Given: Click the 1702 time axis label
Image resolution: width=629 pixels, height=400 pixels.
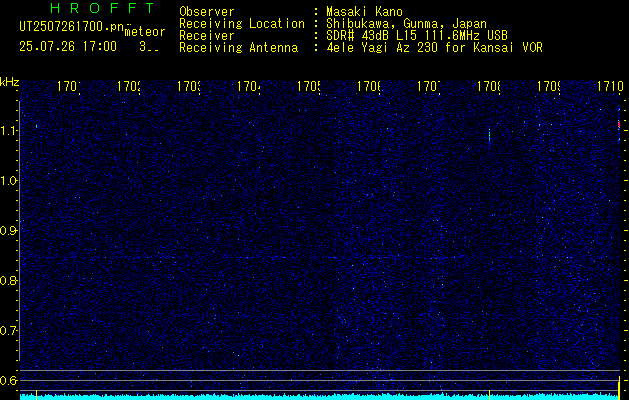Looking at the screenshot, I should point(129,86).
